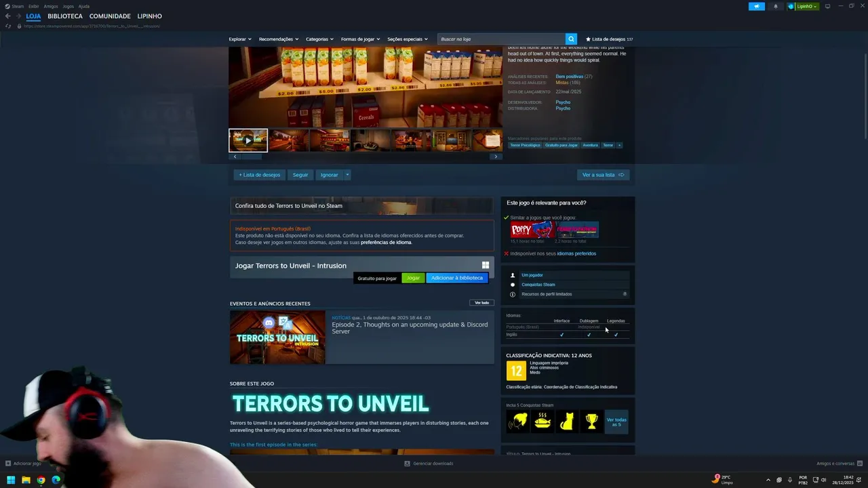Click the forward navigation arrow

click(18, 16)
